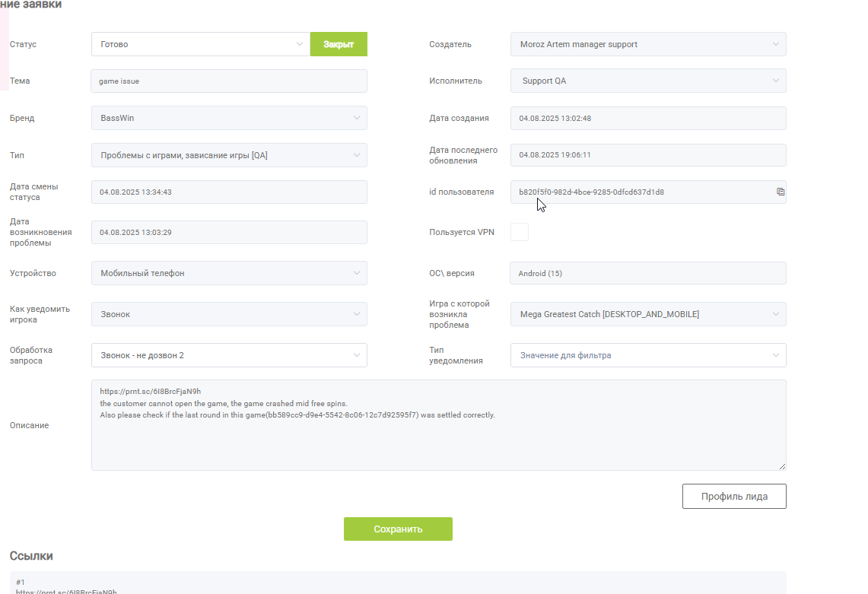868x594 pixels.
Task: Copy the user id with copy icon
Action: 781,192
